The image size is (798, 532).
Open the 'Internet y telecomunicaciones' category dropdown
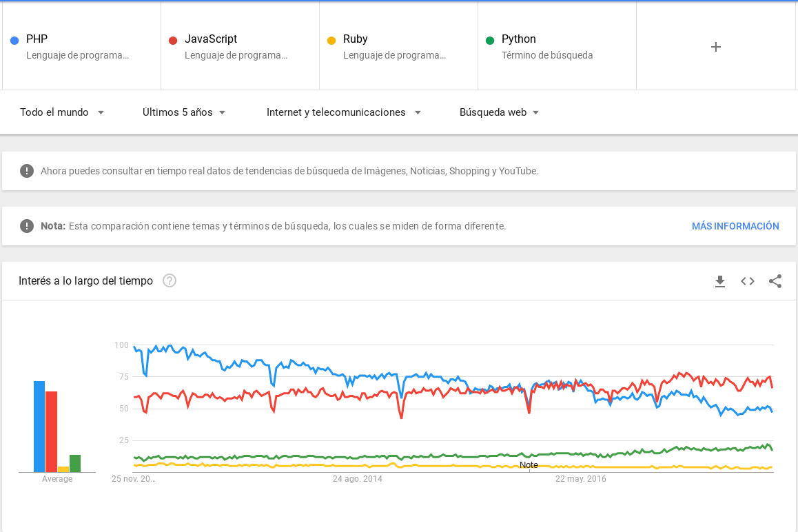343,112
